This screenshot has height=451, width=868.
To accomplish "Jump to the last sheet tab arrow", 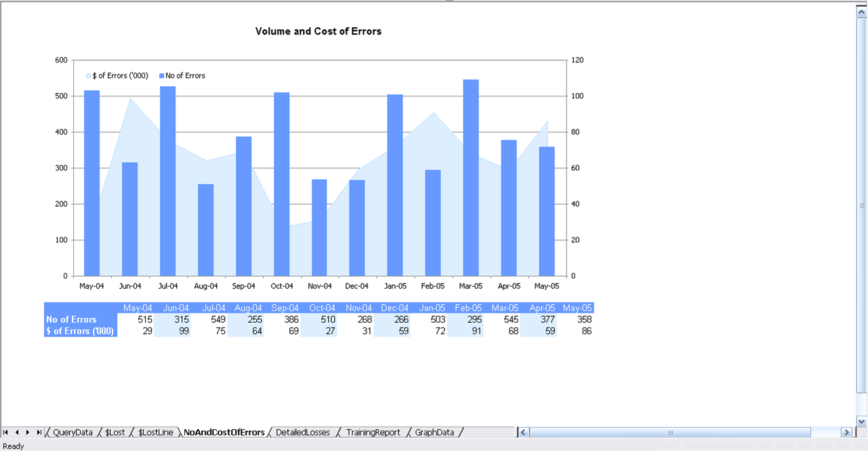I will 39,433.
